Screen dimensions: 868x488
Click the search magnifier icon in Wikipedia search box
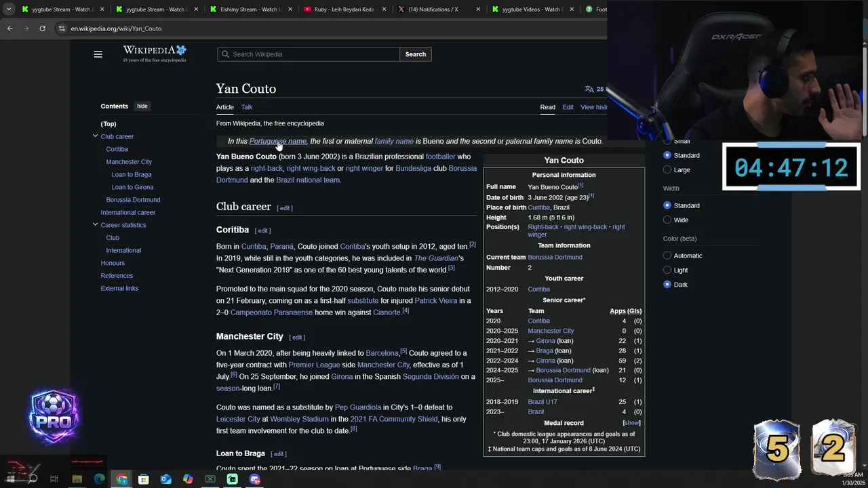tap(225, 54)
